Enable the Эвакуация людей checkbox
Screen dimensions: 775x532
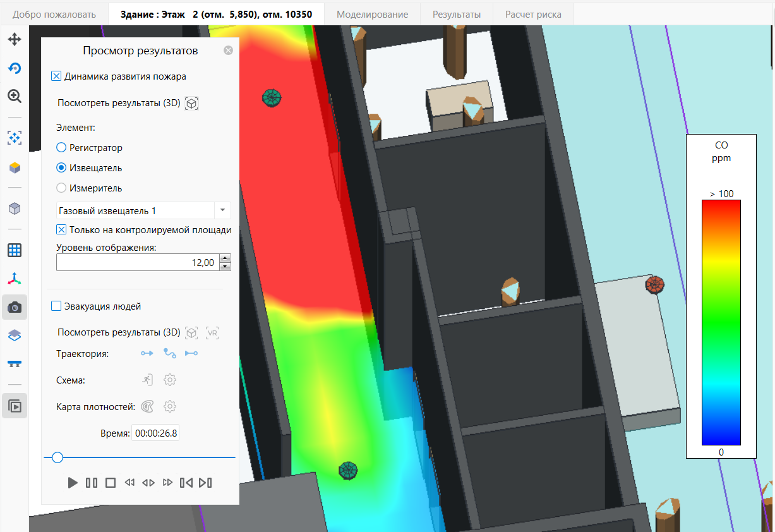click(x=56, y=306)
